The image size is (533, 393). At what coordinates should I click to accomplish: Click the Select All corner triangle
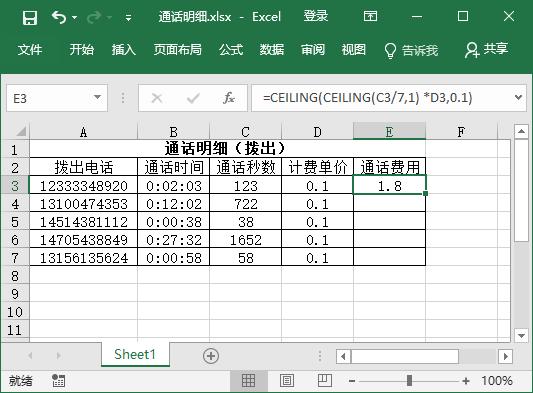(x=21, y=131)
